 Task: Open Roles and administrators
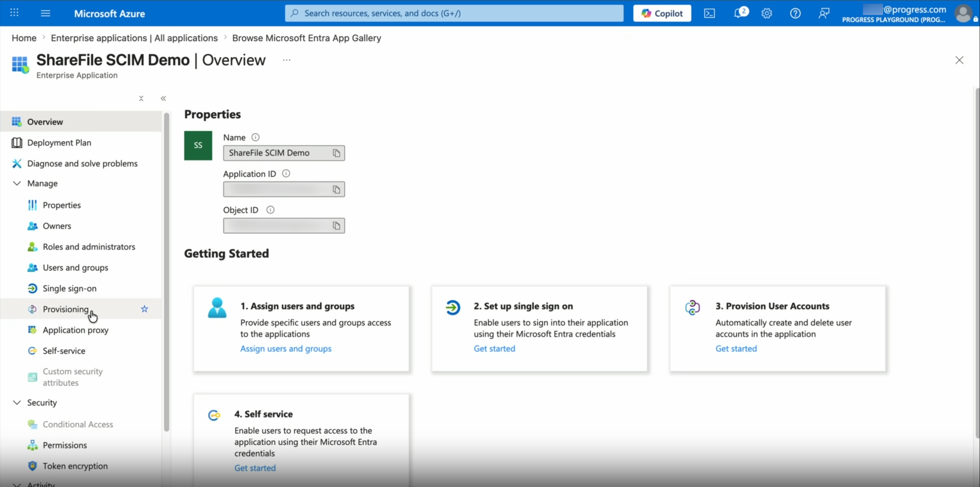coord(81,247)
